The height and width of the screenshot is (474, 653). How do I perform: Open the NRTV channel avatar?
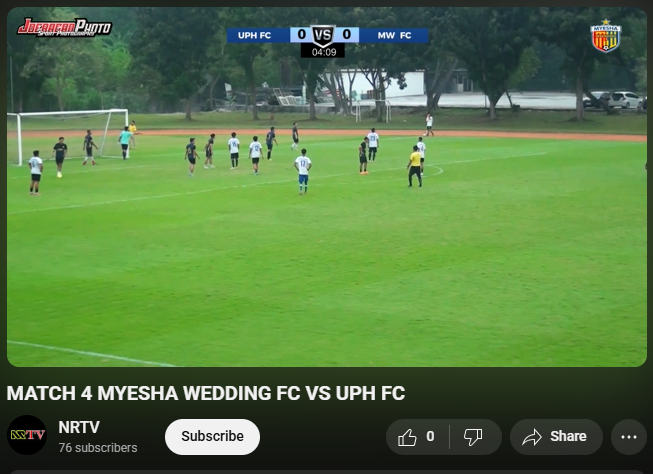[x=27, y=435]
